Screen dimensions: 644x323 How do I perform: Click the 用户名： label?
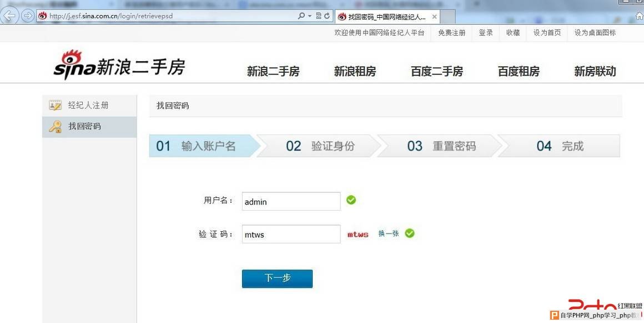coord(219,201)
